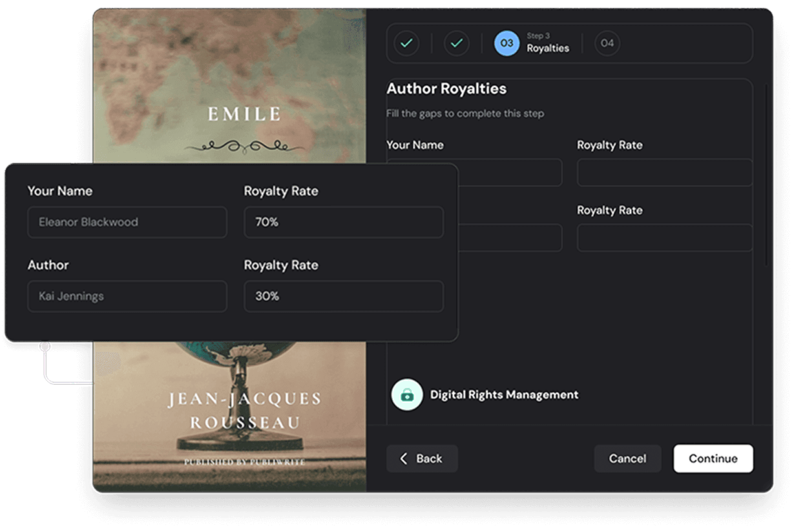The image size is (794, 532).
Task: Click the white connector dot below popup
Action: tap(45, 347)
